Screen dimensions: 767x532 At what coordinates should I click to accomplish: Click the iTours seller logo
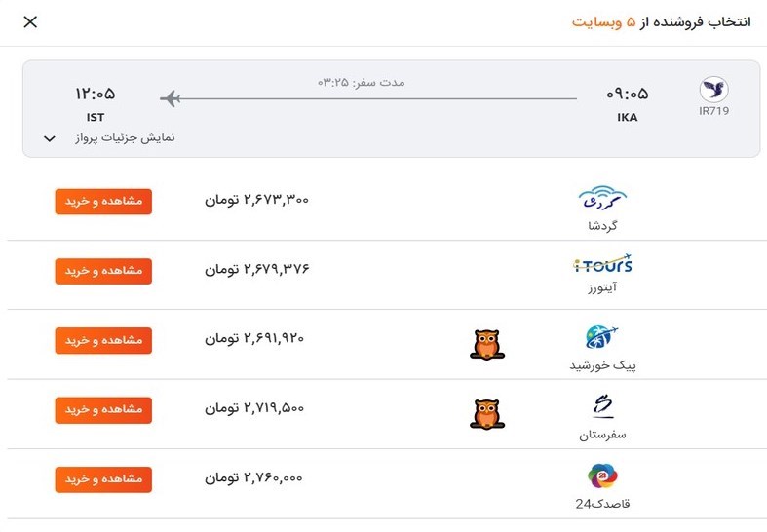[x=602, y=263]
